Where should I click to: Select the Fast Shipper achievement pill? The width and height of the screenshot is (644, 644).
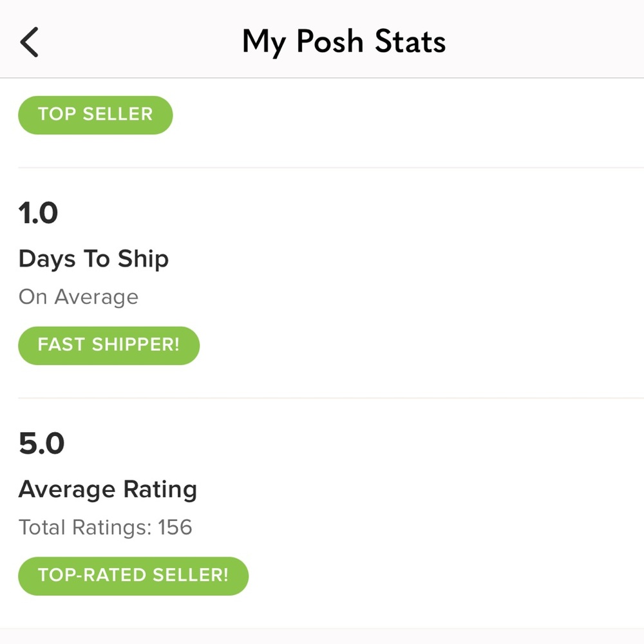point(108,345)
